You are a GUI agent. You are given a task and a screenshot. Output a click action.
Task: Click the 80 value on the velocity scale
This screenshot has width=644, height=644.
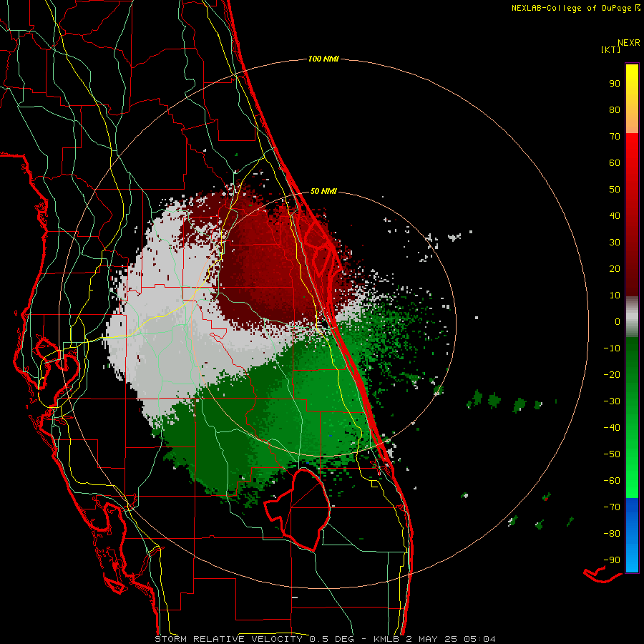click(615, 109)
